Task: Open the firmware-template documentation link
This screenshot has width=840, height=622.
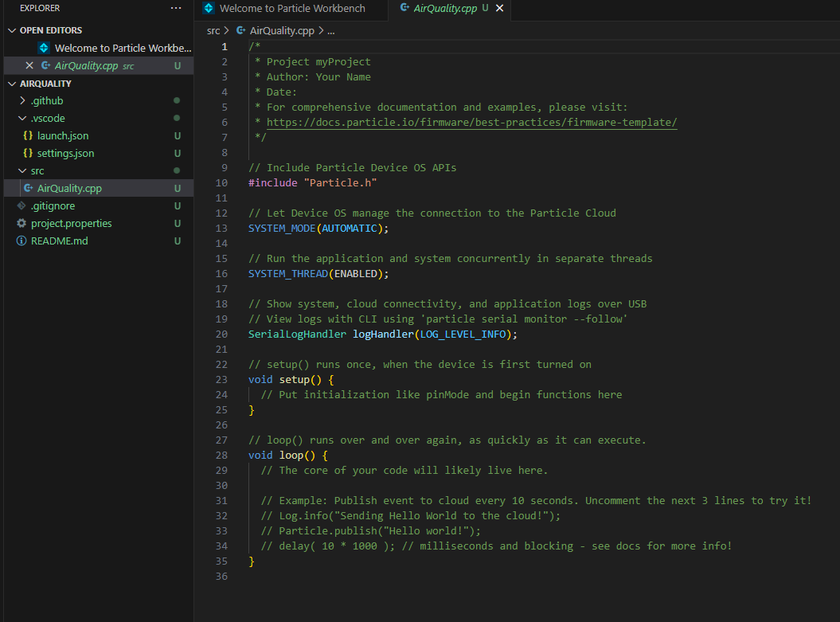Action: click(471, 123)
